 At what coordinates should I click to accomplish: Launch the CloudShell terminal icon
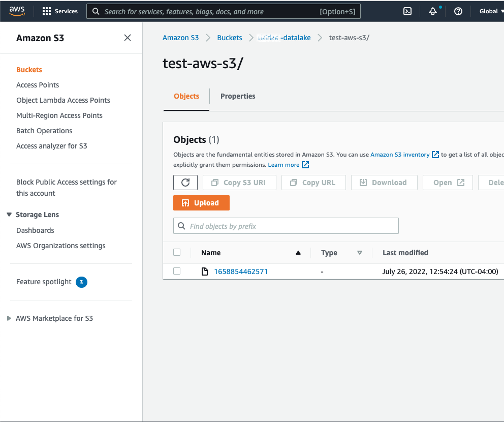click(x=407, y=11)
